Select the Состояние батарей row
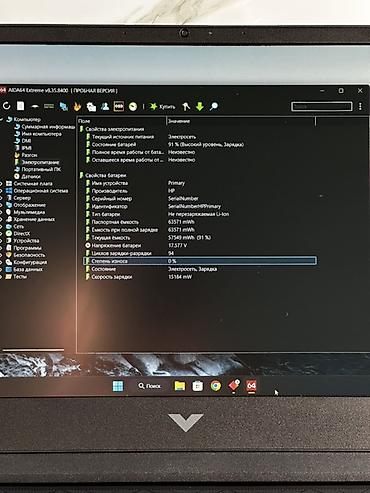The width and height of the screenshot is (370, 493). click(200, 144)
